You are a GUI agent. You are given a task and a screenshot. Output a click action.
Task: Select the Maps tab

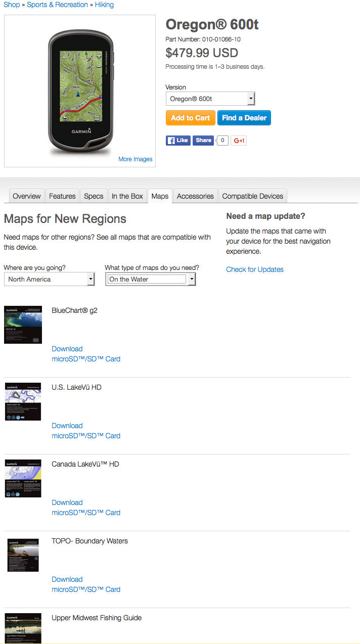point(160,196)
